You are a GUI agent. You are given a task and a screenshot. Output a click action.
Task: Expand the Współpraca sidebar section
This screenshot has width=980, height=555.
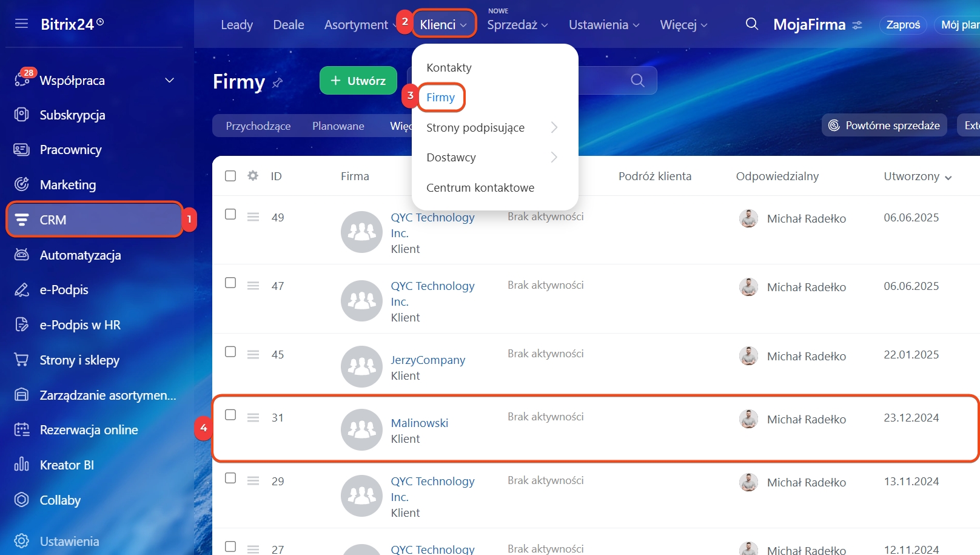tap(170, 80)
